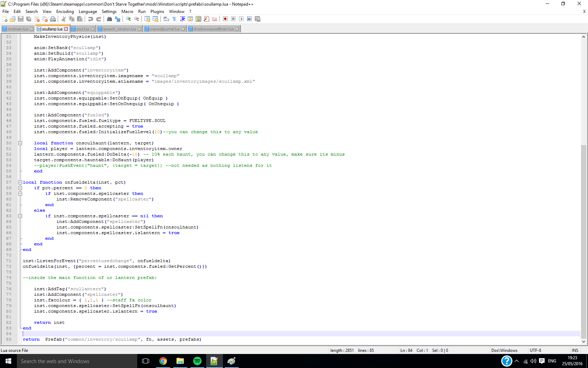Open Find with the binoculars icon

pos(110,19)
